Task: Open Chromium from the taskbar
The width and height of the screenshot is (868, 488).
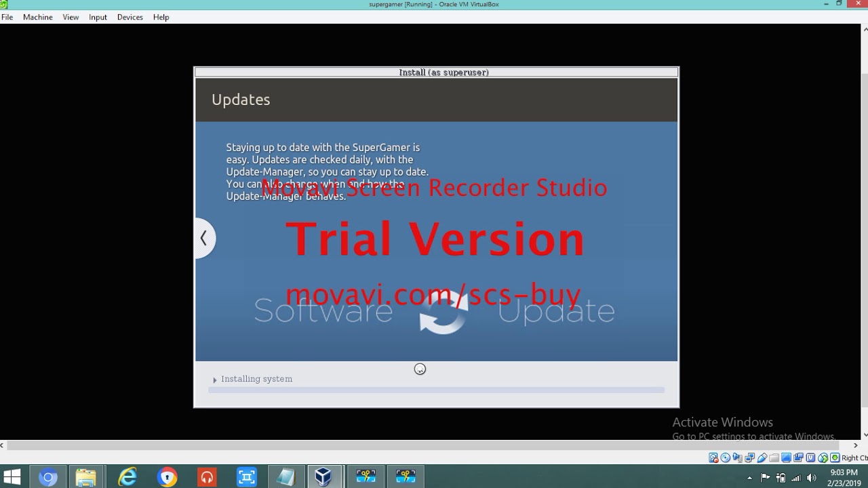Action: click(47, 477)
